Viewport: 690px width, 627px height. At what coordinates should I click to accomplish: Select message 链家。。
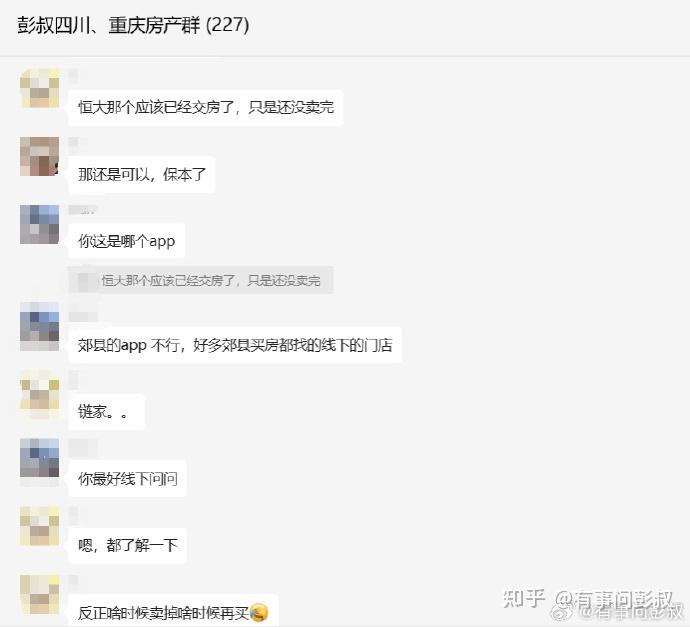click(x=106, y=412)
